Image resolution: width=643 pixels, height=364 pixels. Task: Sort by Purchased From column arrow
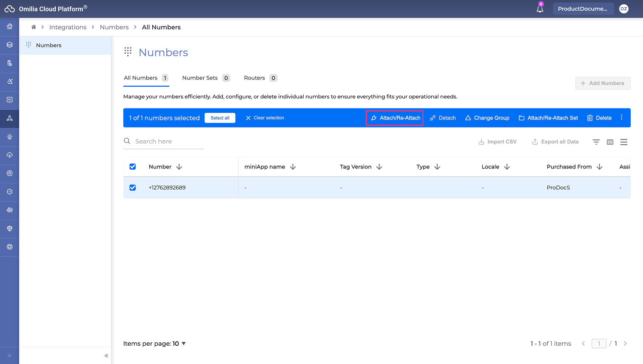[x=599, y=167]
